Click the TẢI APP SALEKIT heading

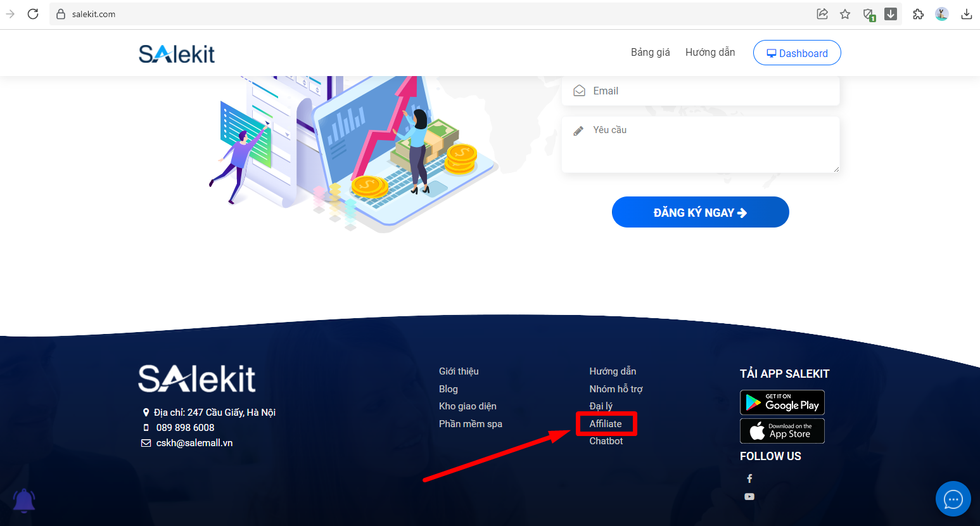(784, 374)
